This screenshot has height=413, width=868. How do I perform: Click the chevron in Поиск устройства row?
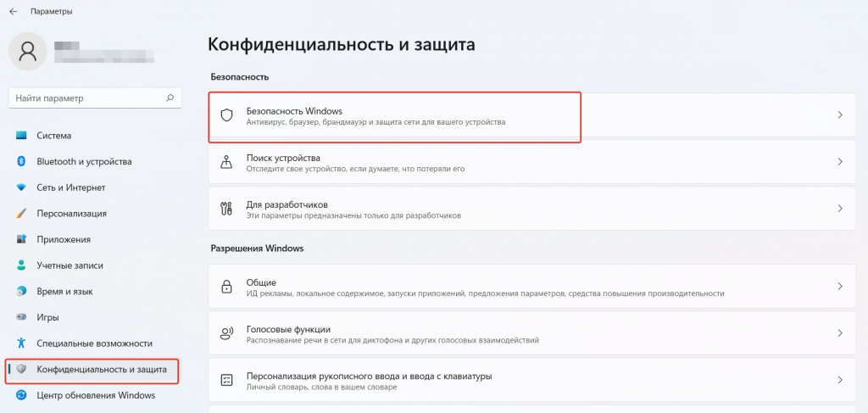click(840, 162)
